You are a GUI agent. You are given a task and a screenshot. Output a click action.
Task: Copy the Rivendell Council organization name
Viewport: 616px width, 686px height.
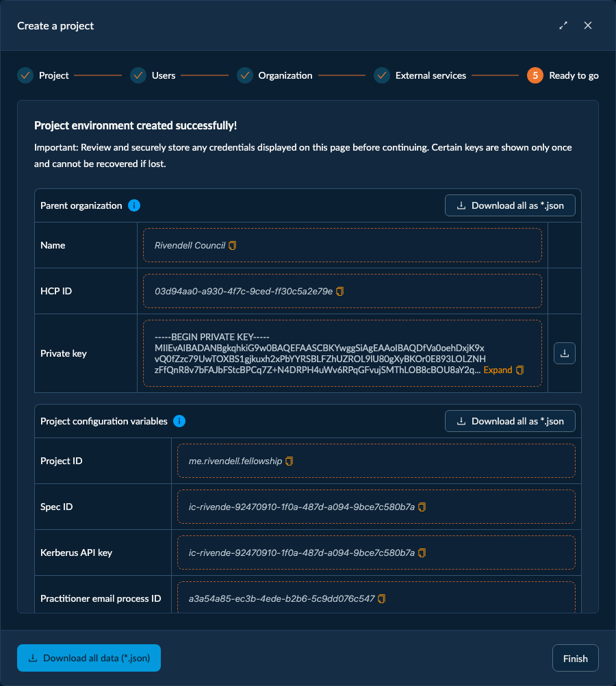point(233,245)
